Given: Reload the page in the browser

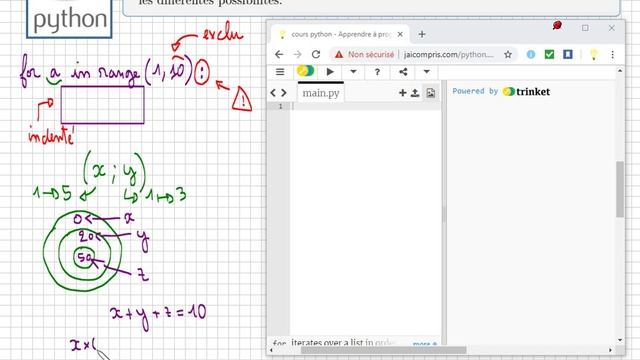Looking at the screenshot, I should tap(316, 54).
